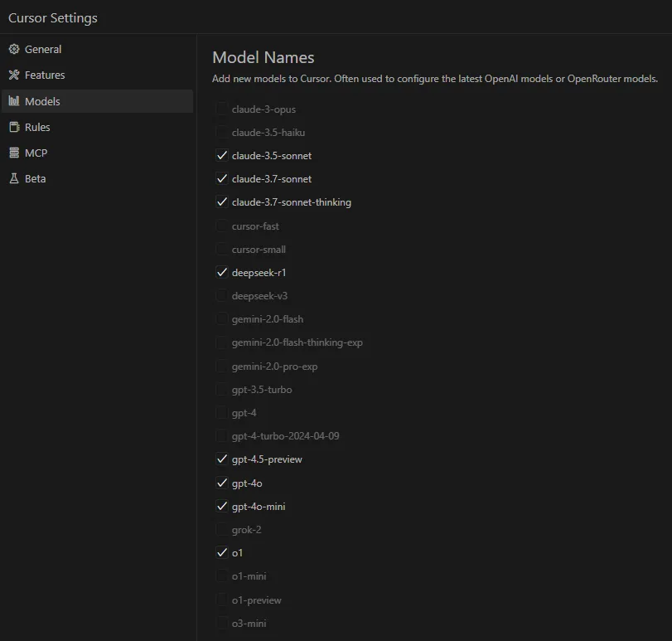Switch to the Features settings section
Image resolution: width=672 pixels, height=641 pixels.
tap(45, 75)
